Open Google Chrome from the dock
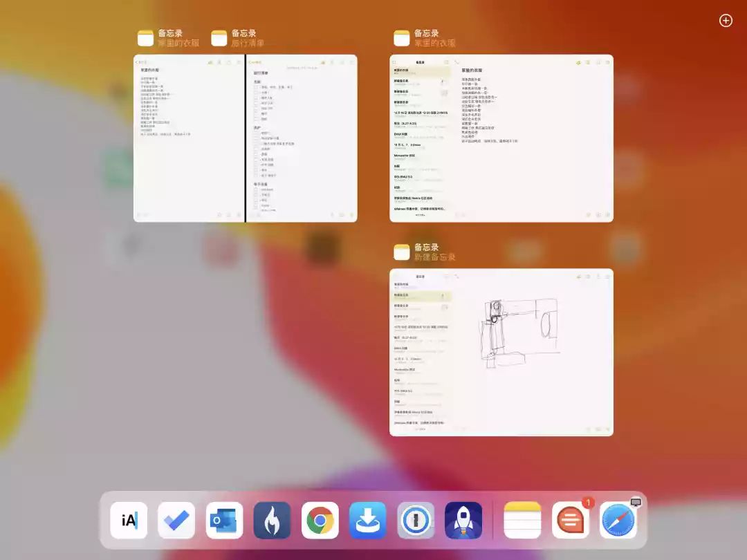The width and height of the screenshot is (747, 560). (x=320, y=520)
